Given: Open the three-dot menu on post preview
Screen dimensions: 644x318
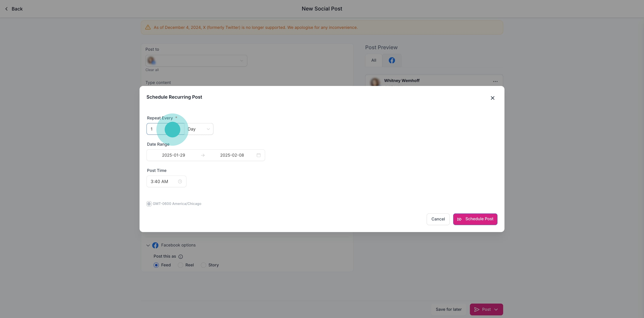Looking at the screenshot, I should coord(495,82).
